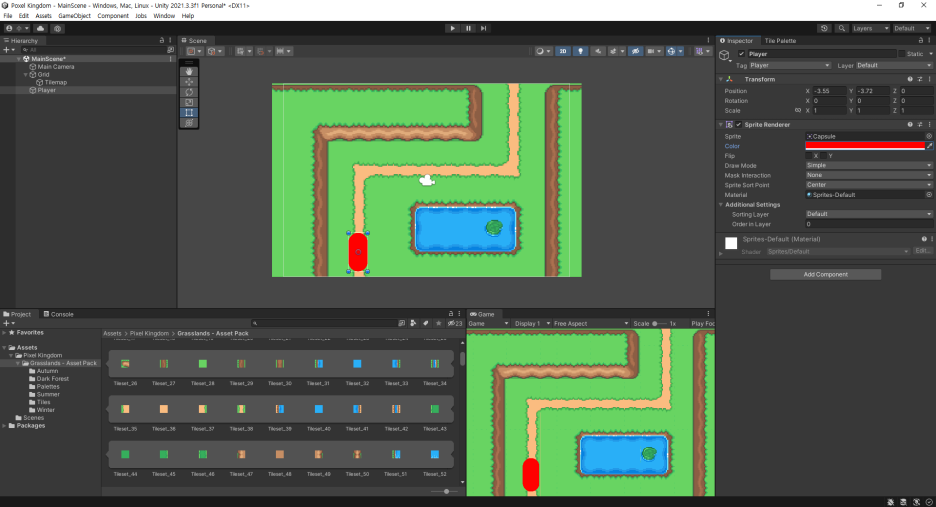
Task: Open the Default layout dropdown
Action: [912, 28]
